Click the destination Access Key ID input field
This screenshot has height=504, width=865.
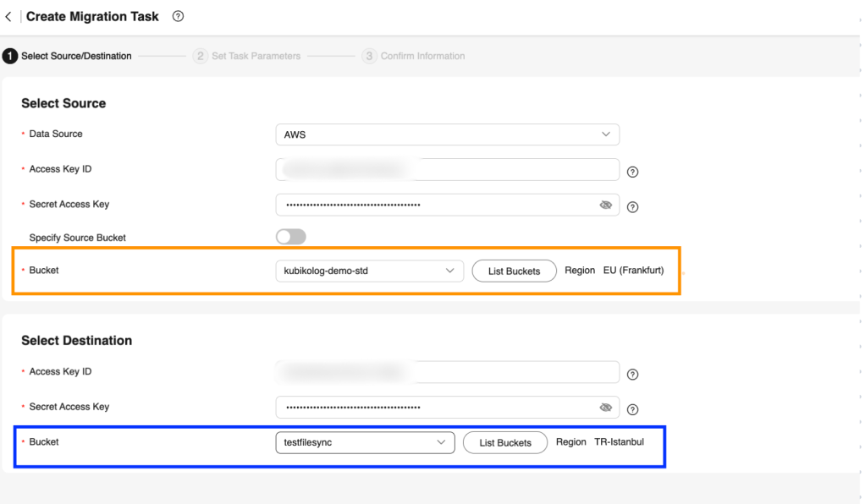[447, 372]
